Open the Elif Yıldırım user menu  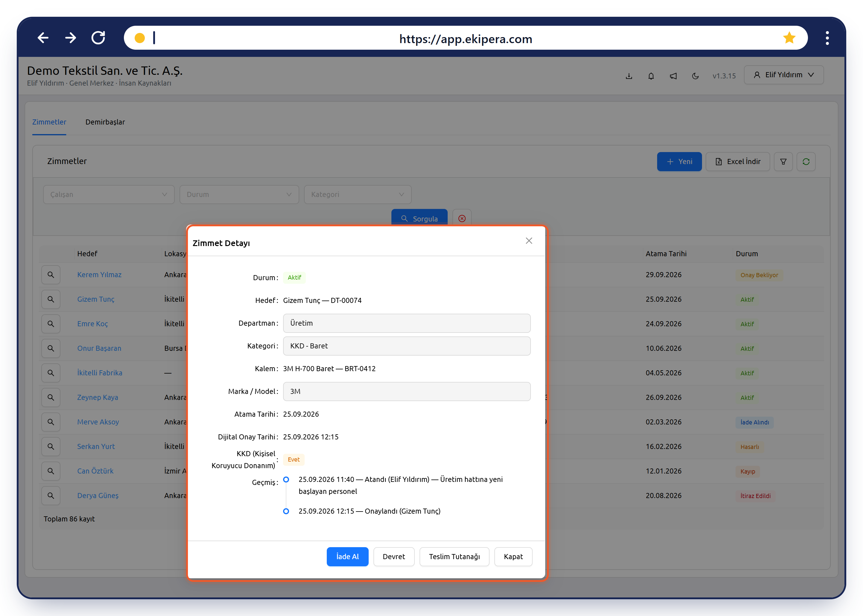tap(783, 75)
